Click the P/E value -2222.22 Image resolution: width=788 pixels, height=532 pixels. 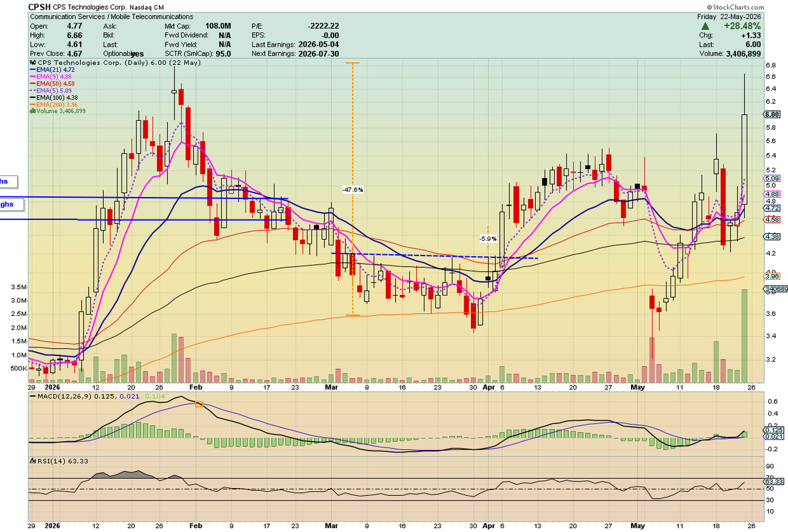322,26
